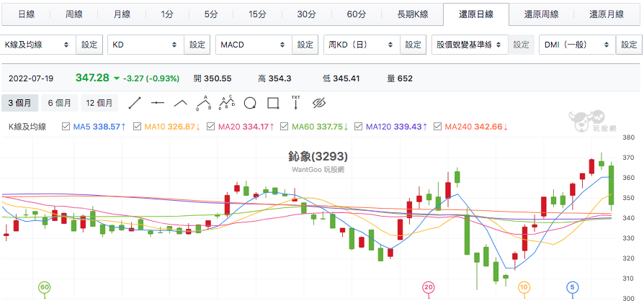The image size is (644, 303).
Task: Select the straight line drawing tool
Action: click(135, 103)
